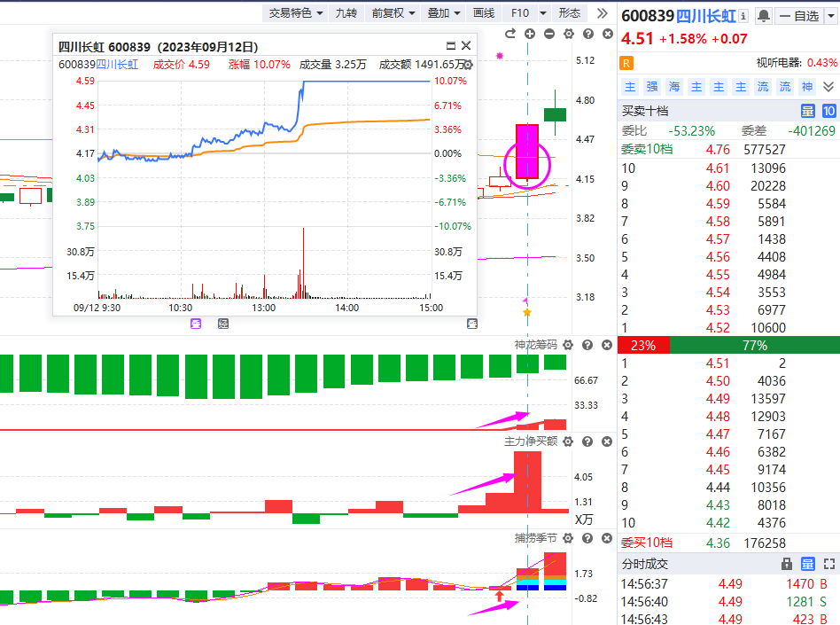Open the 视听电器 sector link
Image resolution: width=840 pixels, height=625 pixels.
(779, 63)
